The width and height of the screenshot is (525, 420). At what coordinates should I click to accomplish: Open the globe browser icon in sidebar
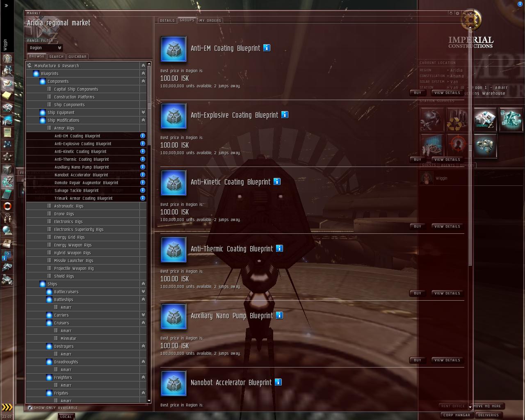tap(7, 231)
